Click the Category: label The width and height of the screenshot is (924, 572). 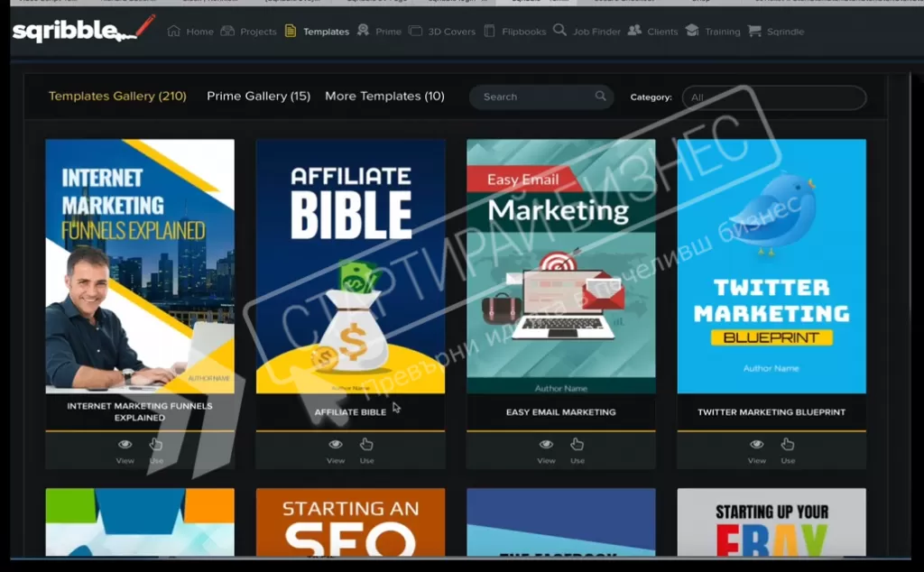[651, 97]
